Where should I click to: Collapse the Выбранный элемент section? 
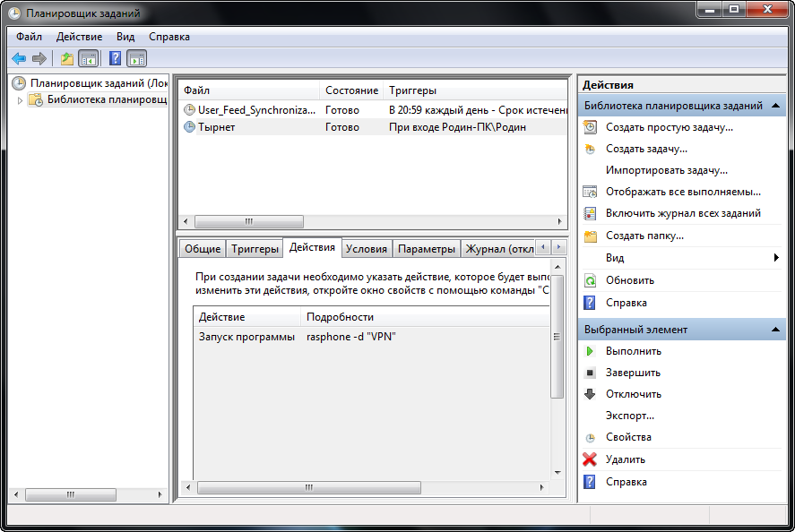point(777,330)
